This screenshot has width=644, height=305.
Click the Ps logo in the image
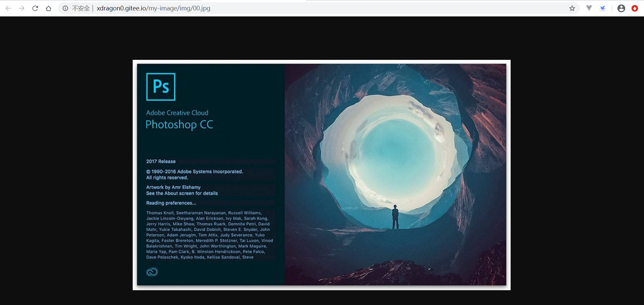(x=161, y=87)
